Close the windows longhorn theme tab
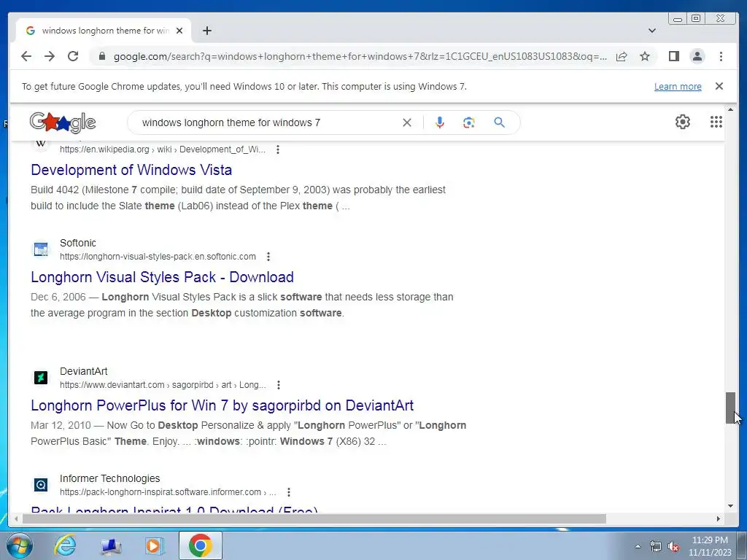 pyautogui.click(x=179, y=31)
